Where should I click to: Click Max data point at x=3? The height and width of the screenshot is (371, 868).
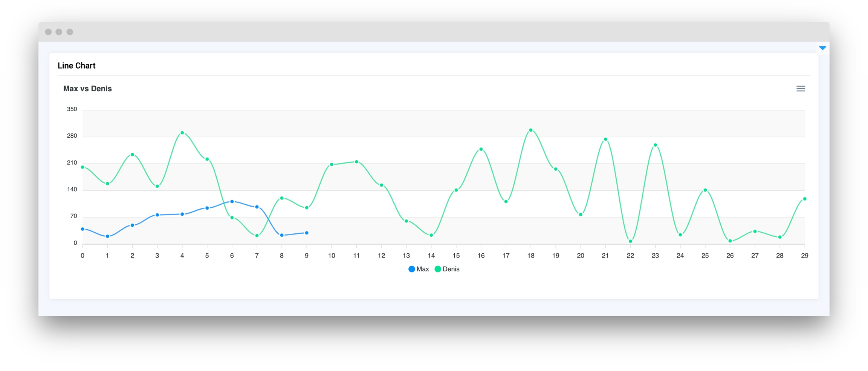pyautogui.click(x=157, y=215)
